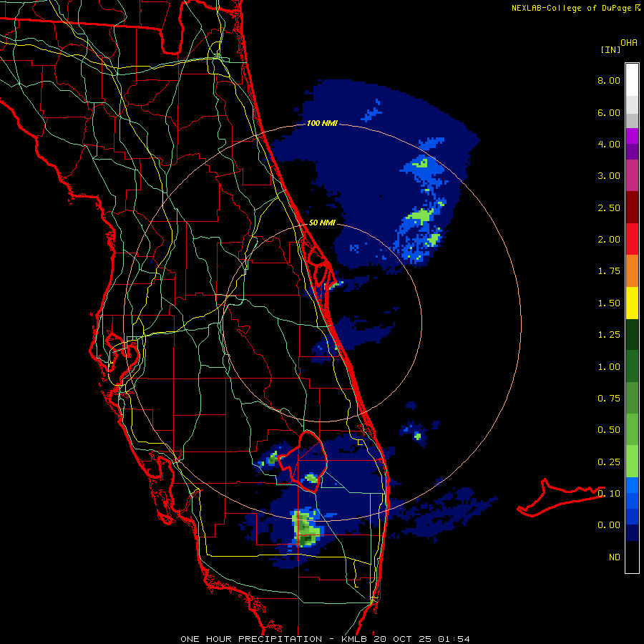Click the dark red legend swatch
This screenshot has width=644, height=644.
(632, 208)
